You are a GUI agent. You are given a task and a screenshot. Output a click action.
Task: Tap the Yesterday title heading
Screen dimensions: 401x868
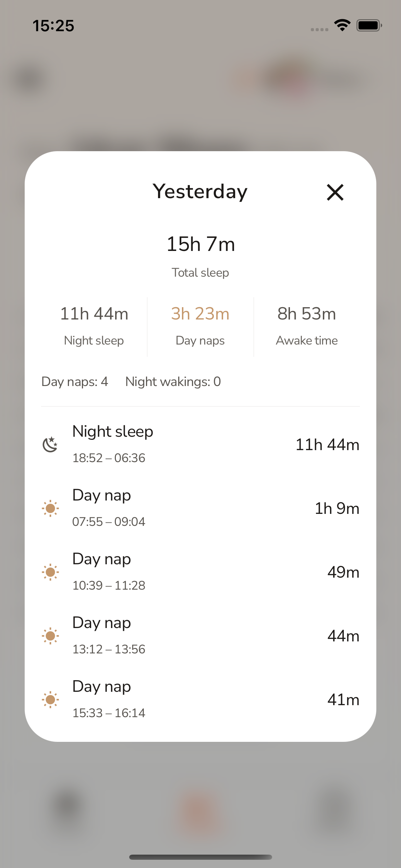click(200, 191)
